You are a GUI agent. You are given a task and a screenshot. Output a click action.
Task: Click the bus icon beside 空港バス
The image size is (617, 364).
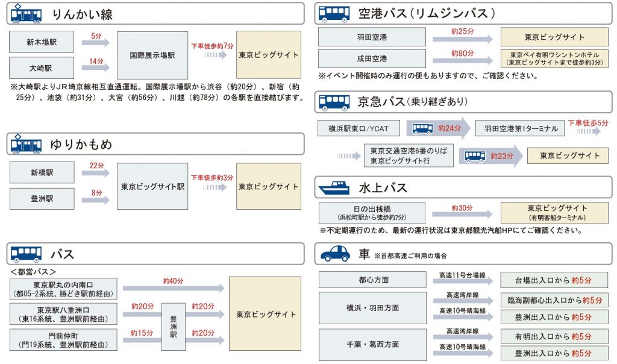pos(334,13)
